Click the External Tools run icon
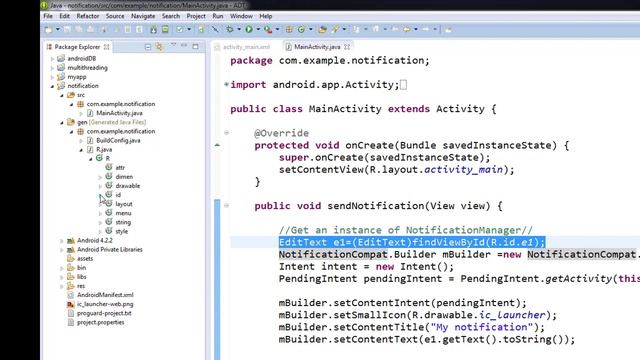 tap(268, 29)
